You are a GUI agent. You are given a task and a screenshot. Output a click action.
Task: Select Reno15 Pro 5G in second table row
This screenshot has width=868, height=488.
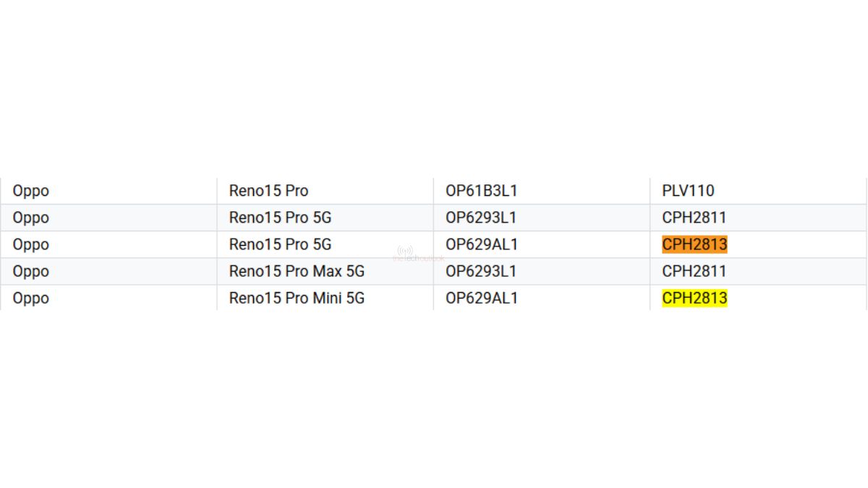click(x=280, y=218)
